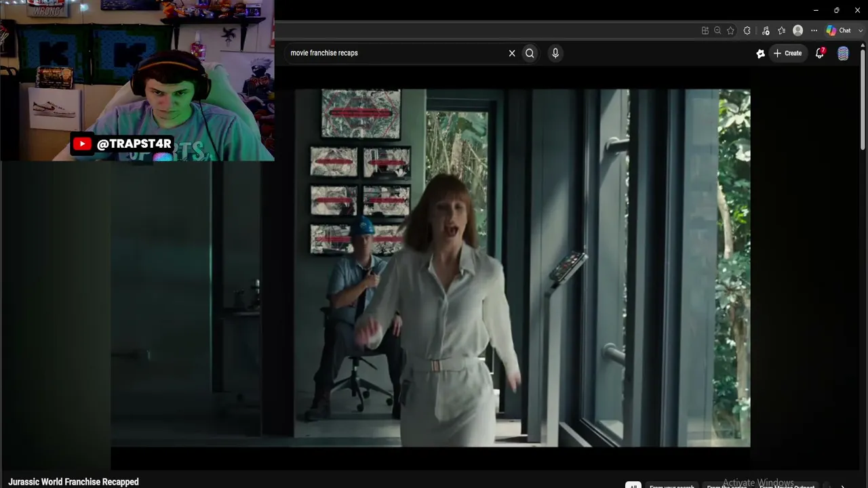Click in the YouTube search field
The width and height of the screenshot is (868, 488).
tap(397, 53)
